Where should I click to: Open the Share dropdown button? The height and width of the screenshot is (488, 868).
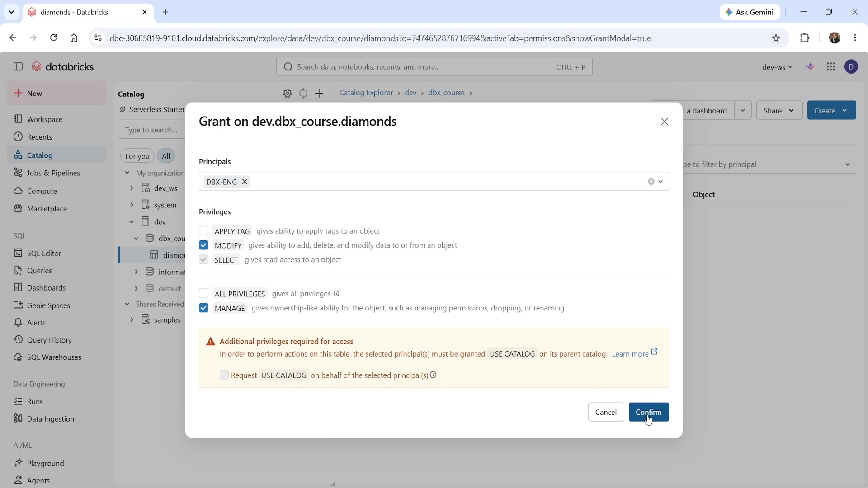coord(779,110)
